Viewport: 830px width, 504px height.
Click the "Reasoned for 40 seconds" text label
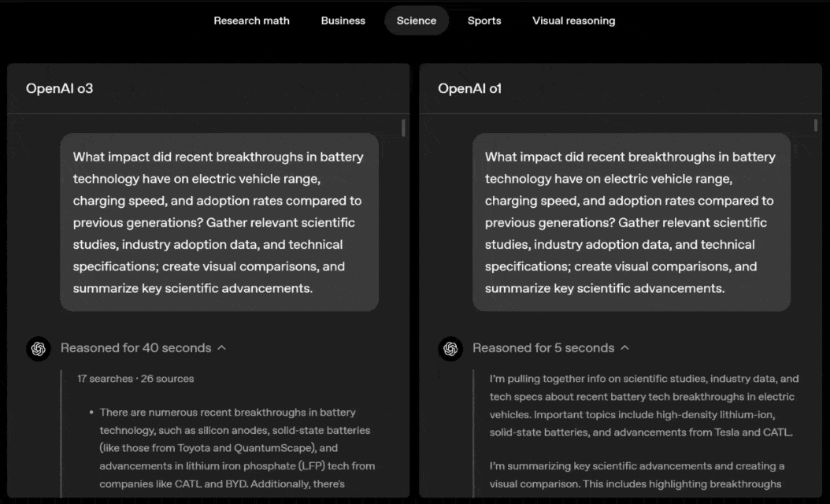point(135,348)
